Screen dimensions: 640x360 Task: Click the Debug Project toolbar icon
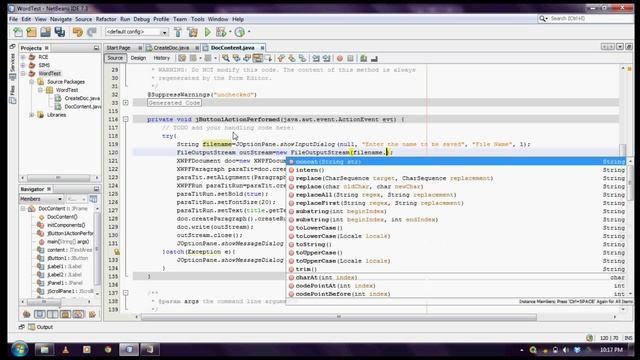[221, 32]
